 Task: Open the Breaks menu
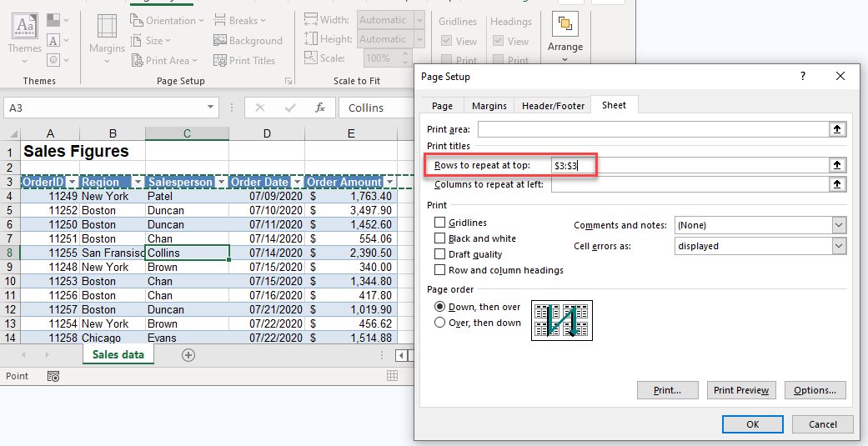[239, 21]
